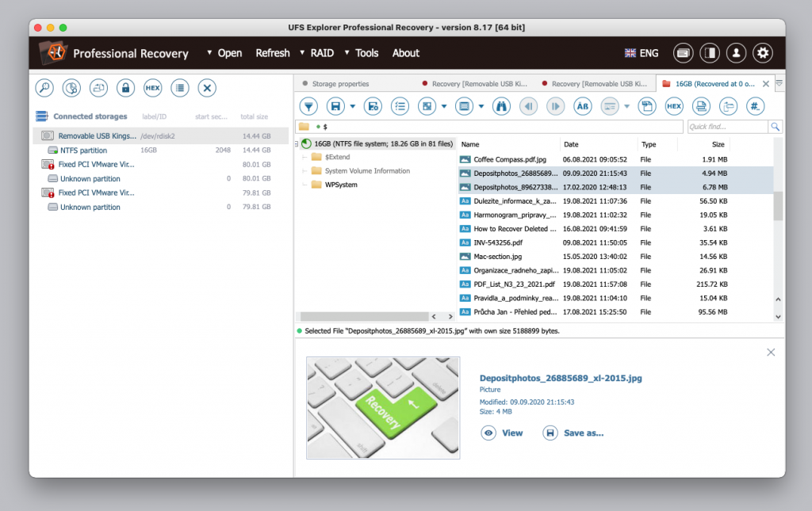The height and width of the screenshot is (511, 812).
Task: Click the Recovery keyboard image thumbnail
Action: pyautogui.click(x=383, y=407)
